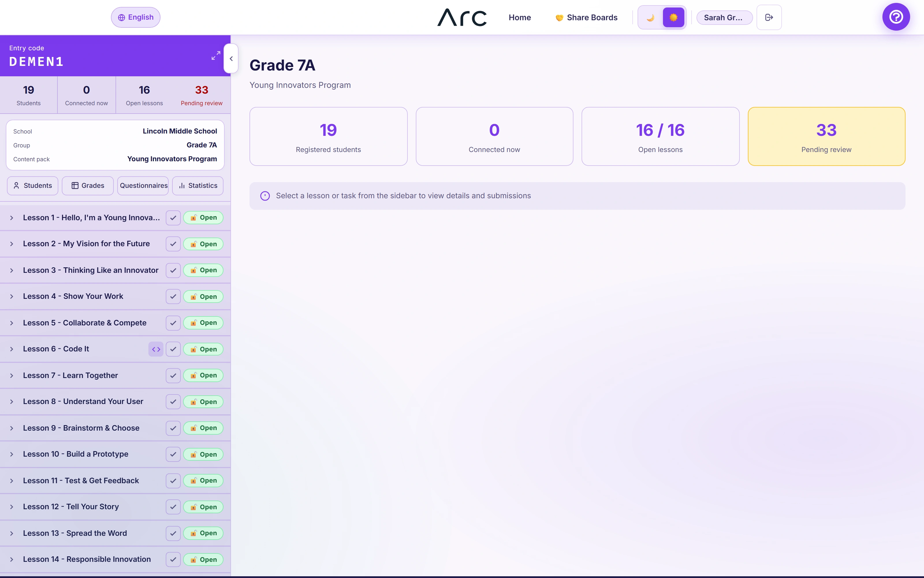The width and height of the screenshot is (924, 578).
Task: Click the Open lock badge for Lesson 12
Action: tap(203, 507)
